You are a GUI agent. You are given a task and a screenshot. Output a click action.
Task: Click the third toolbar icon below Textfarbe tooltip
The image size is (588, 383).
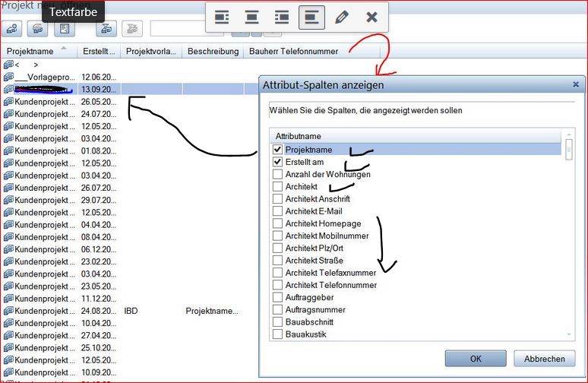point(65,30)
